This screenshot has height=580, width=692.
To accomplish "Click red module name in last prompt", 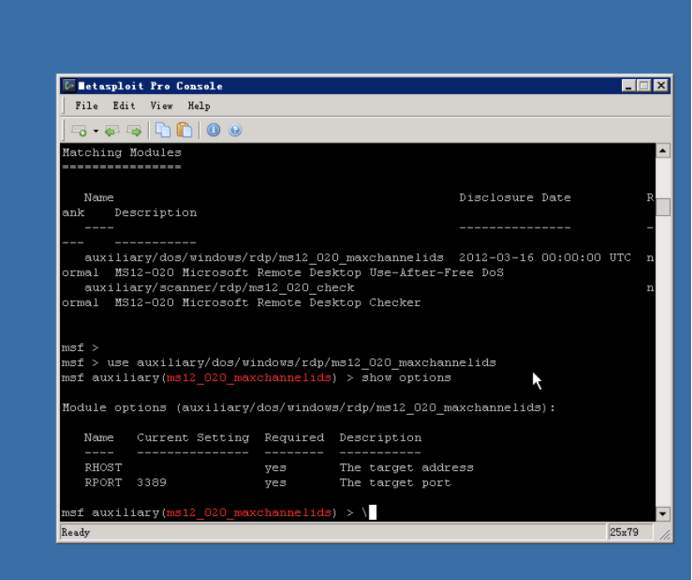I will [x=249, y=512].
